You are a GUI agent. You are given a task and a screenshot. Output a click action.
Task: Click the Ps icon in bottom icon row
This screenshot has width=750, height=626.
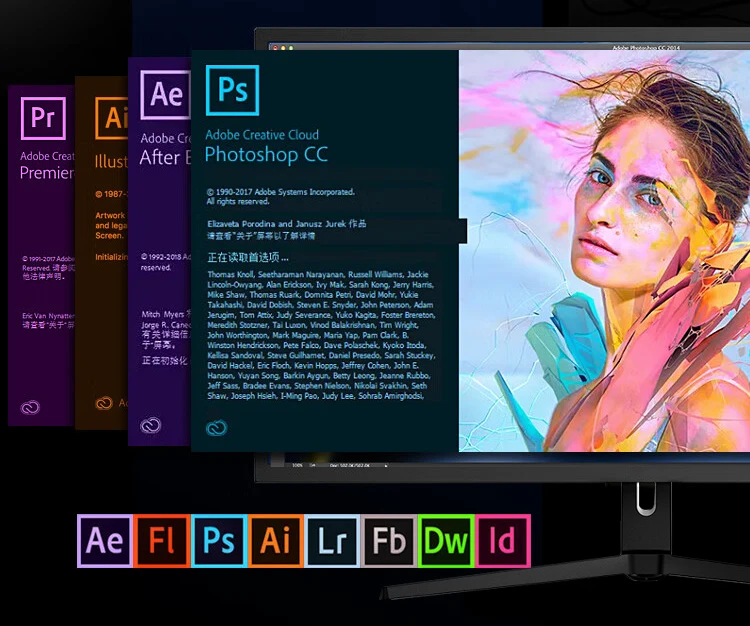(219, 541)
